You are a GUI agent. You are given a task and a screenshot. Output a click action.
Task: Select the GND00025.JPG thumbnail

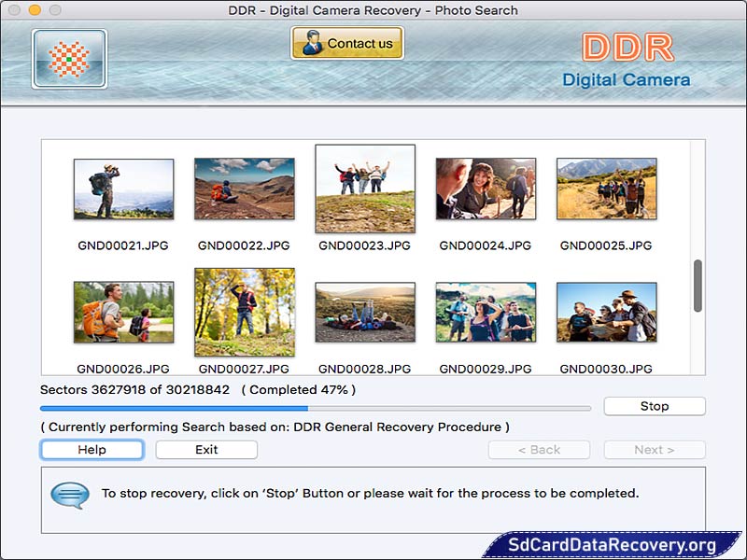(x=606, y=189)
